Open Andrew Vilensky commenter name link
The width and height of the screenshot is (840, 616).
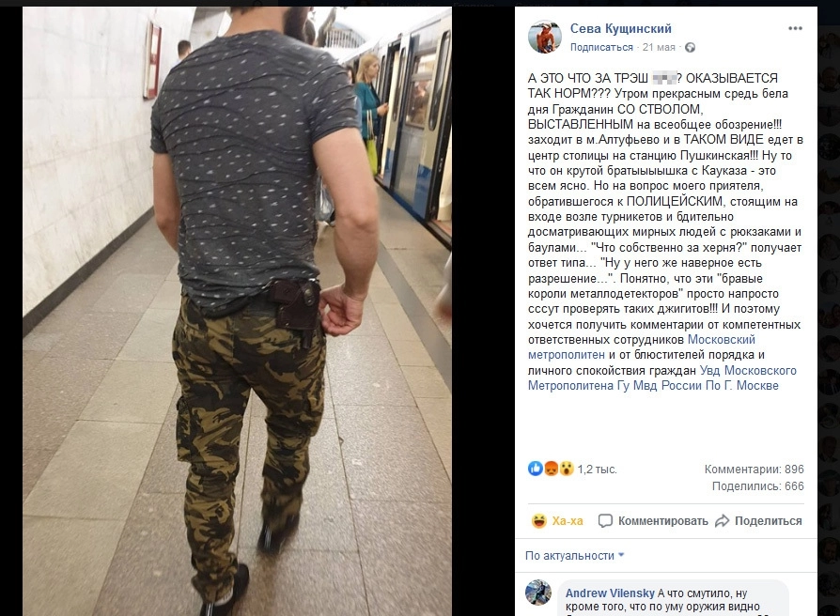pyautogui.click(x=610, y=593)
